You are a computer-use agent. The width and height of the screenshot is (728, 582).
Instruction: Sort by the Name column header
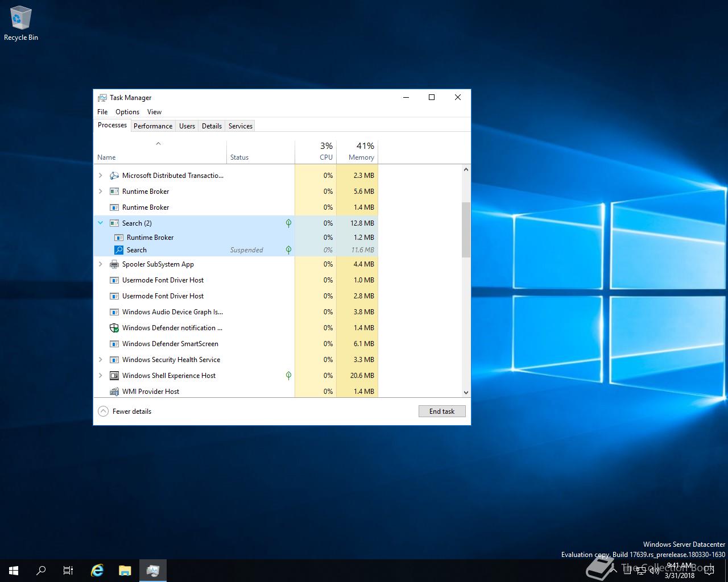(x=160, y=152)
